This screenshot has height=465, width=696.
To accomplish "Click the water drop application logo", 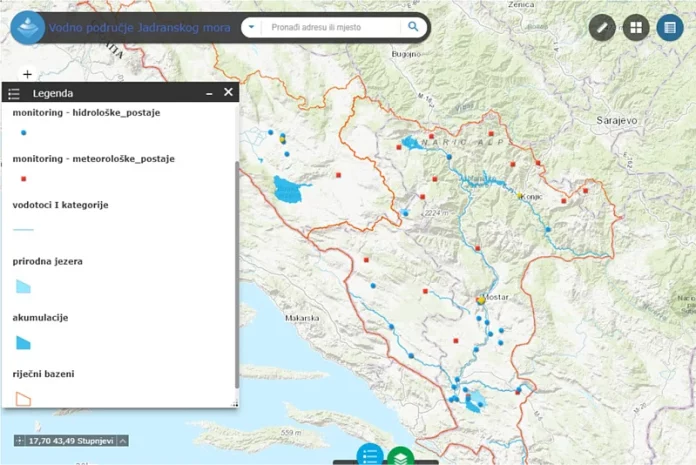I will pos(27,28).
